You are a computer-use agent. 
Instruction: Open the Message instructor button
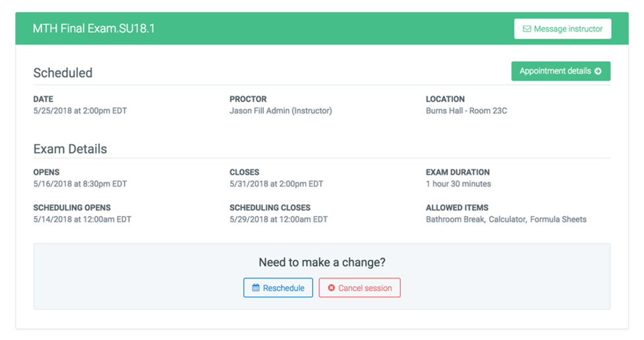point(562,29)
